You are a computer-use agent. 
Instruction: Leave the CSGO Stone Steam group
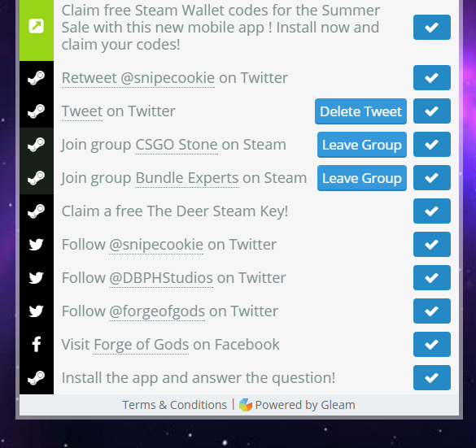tap(362, 145)
